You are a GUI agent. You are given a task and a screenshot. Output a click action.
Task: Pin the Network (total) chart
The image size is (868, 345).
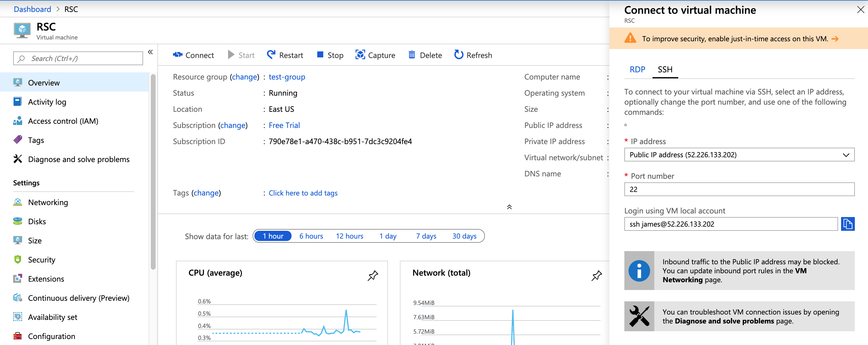click(x=597, y=276)
